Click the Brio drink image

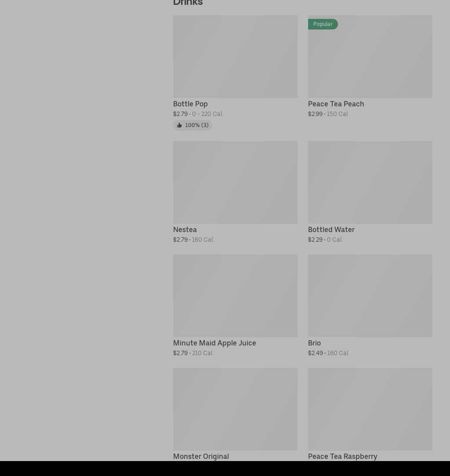coord(370,295)
